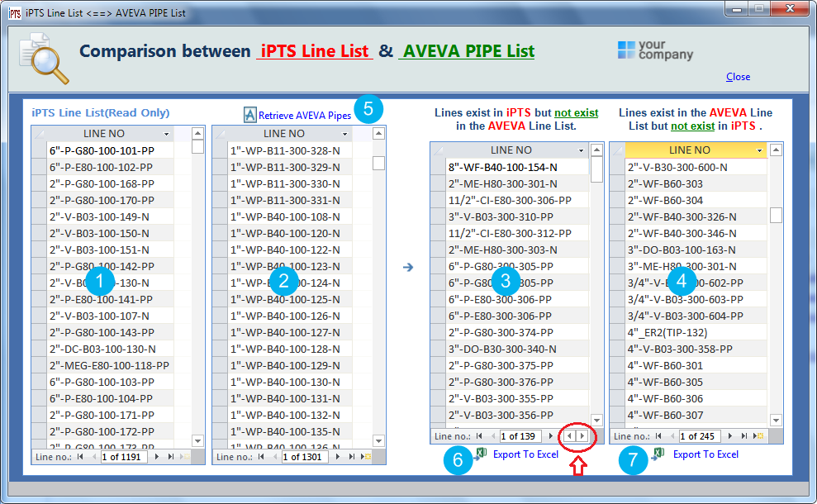Select row 6"-P-G80-100-101-PP

[x=111, y=150]
